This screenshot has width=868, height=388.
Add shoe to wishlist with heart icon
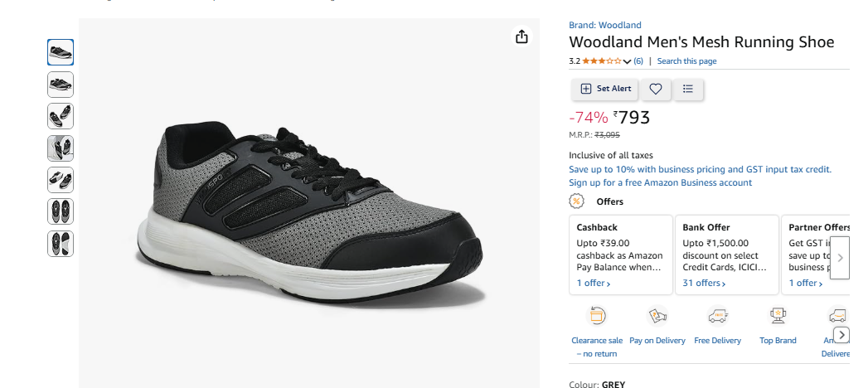[x=655, y=89]
